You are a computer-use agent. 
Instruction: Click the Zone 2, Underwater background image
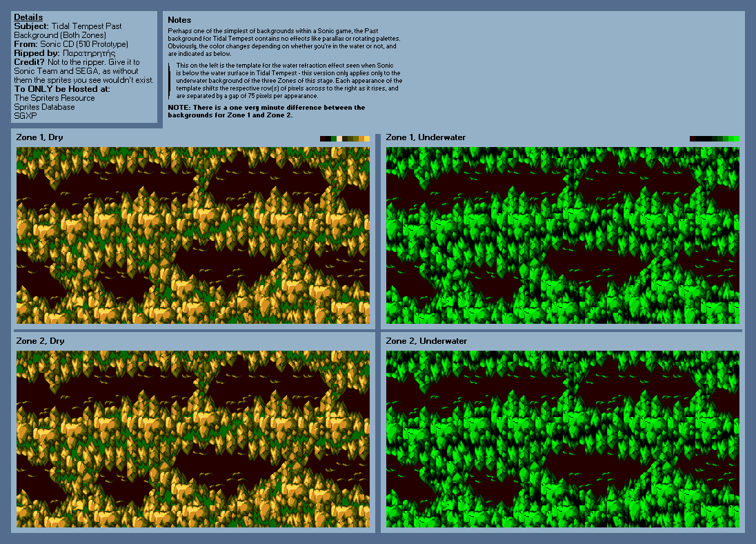[563, 439]
